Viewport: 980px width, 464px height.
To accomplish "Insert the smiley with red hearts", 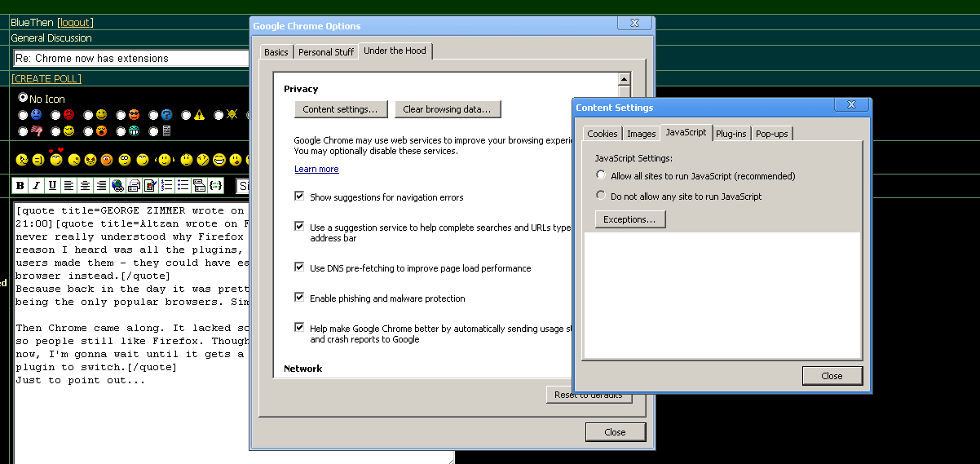I will 55,158.
